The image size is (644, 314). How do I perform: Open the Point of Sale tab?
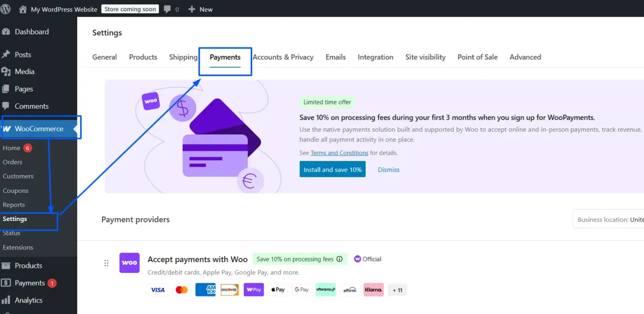pos(477,57)
